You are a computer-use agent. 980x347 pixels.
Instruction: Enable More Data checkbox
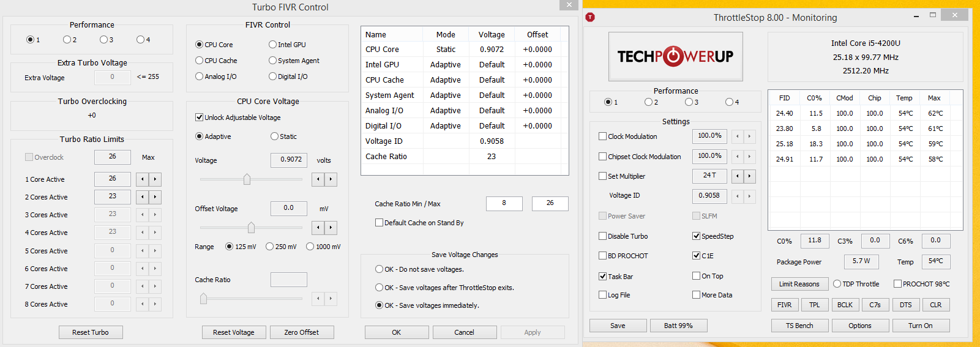click(x=697, y=295)
